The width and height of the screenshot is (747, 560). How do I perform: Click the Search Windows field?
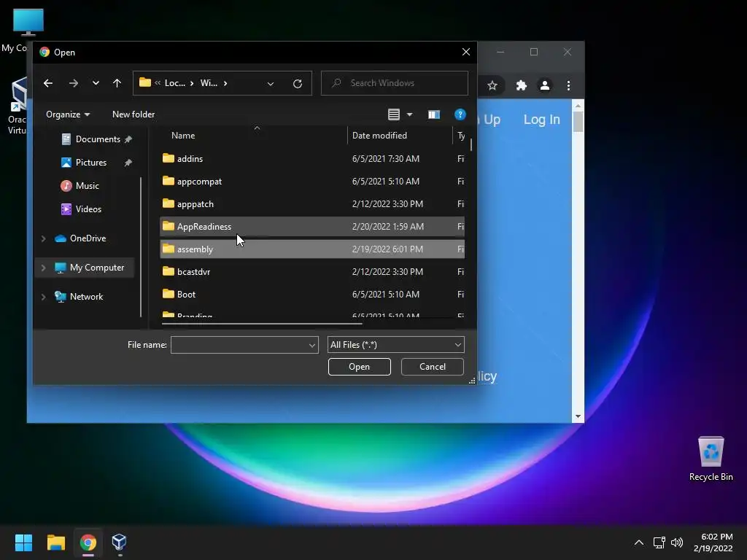[395, 83]
